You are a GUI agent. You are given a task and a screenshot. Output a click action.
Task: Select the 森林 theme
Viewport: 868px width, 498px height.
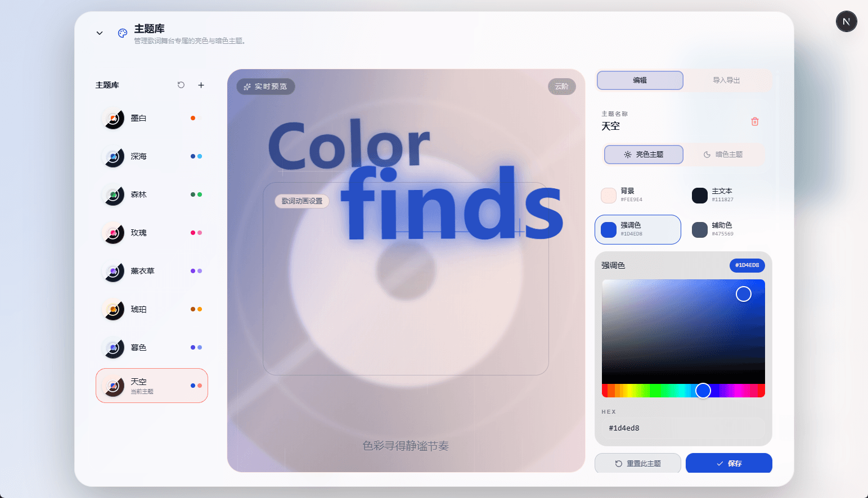pos(152,194)
